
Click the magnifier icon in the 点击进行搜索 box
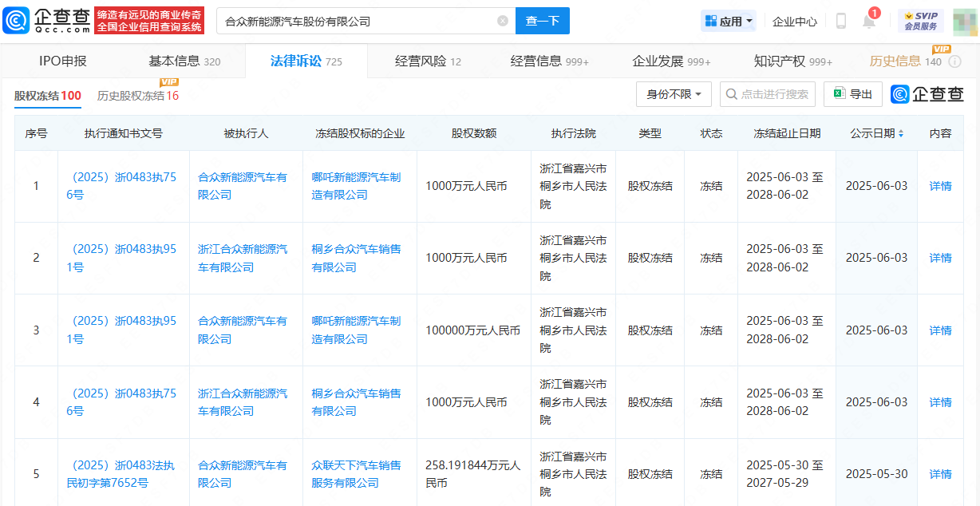tap(732, 94)
